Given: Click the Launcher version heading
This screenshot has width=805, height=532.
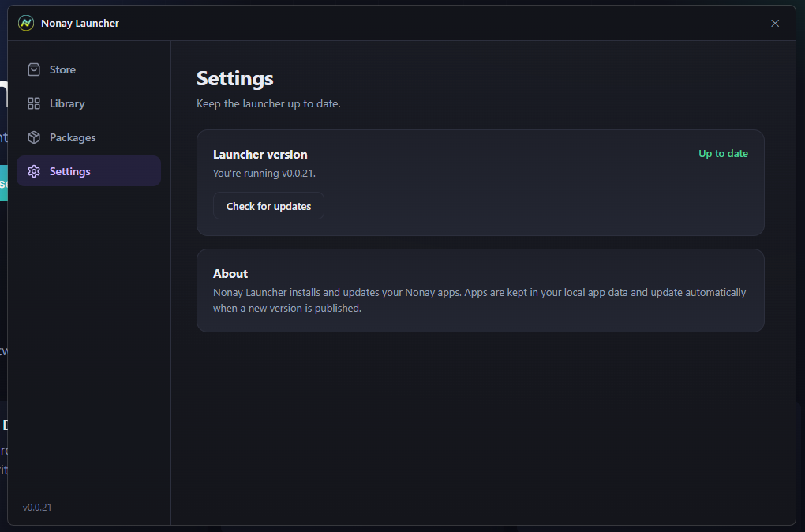Looking at the screenshot, I should pyautogui.click(x=260, y=155).
